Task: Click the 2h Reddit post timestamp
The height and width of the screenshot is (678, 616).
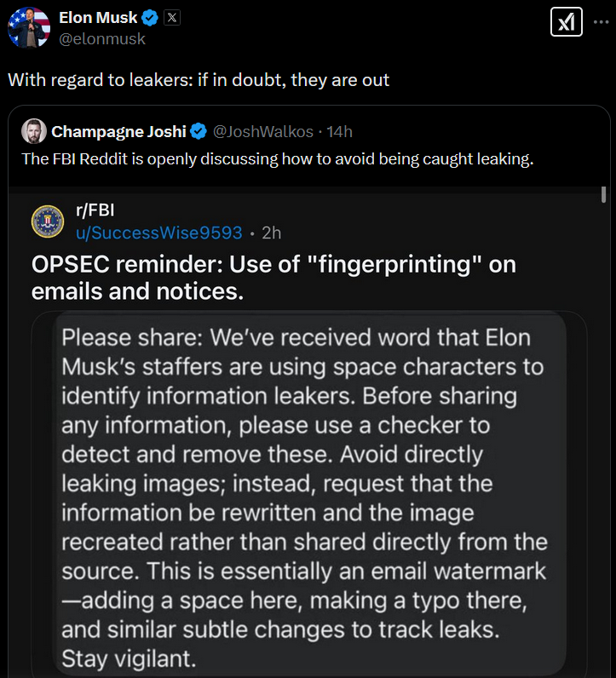Action: (271, 233)
